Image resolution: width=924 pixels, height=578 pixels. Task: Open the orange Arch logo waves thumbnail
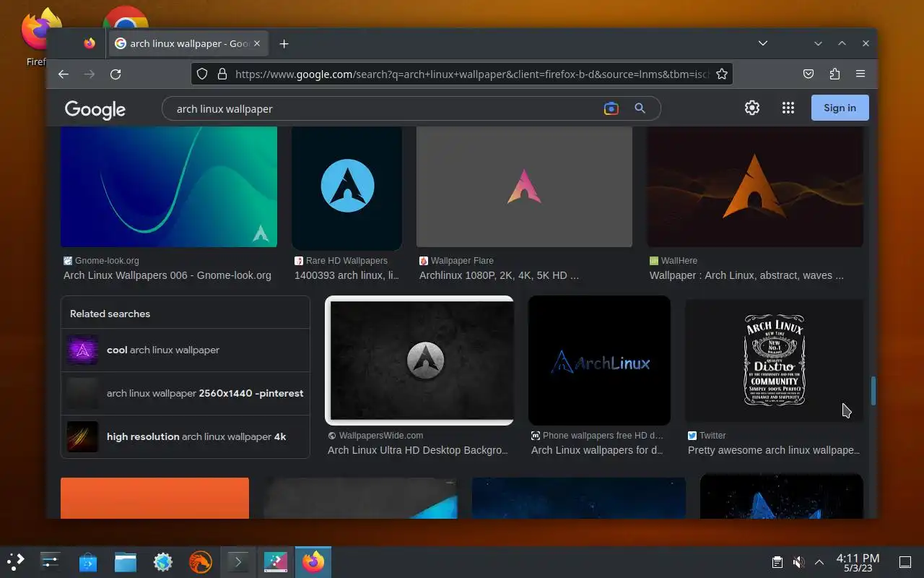(x=755, y=187)
